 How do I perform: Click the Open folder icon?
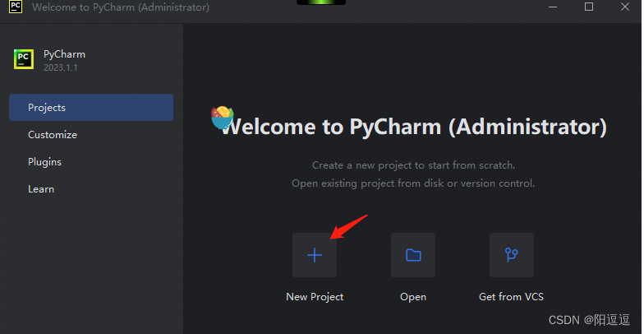pos(413,255)
